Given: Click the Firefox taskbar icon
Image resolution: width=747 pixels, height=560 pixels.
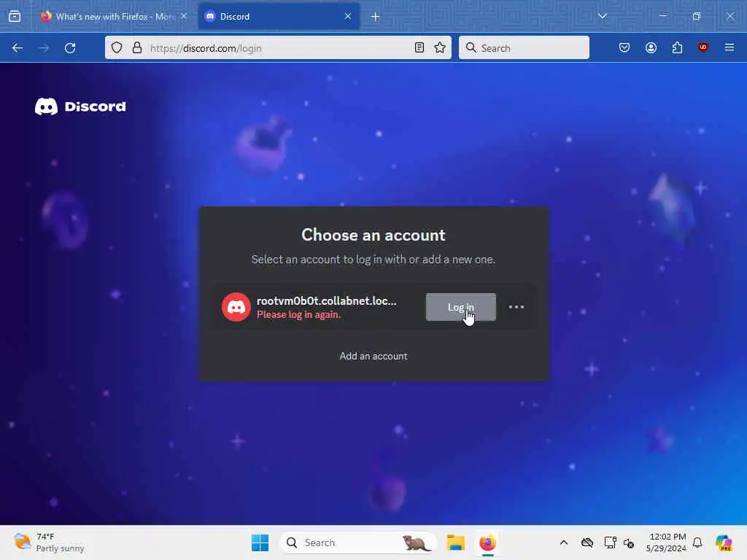Looking at the screenshot, I should [488, 542].
